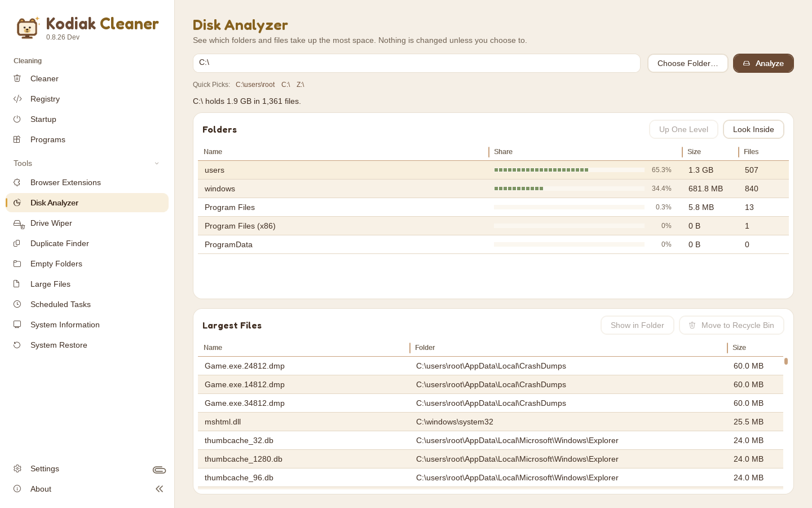Open Cleaner via its trash can icon
This screenshot has width=812, height=508.
click(17, 78)
